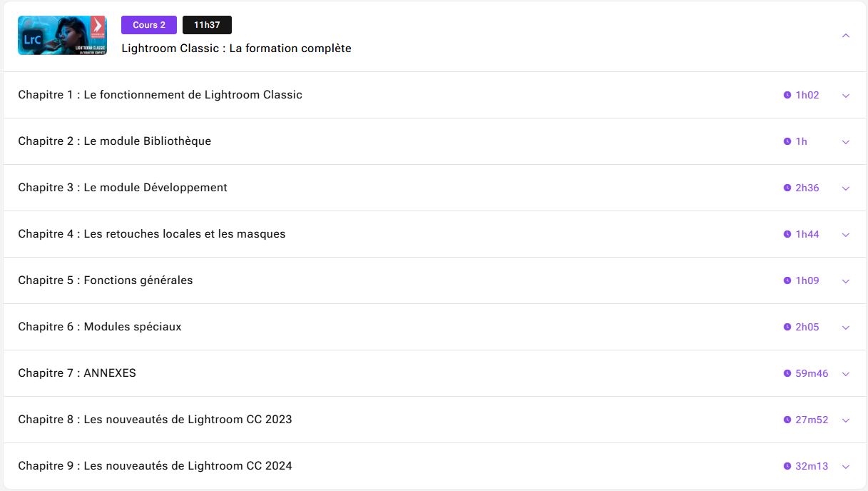Click the clock icon next to 2h05
This screenshot has height=491, width=868.
[x=787, y=327]
